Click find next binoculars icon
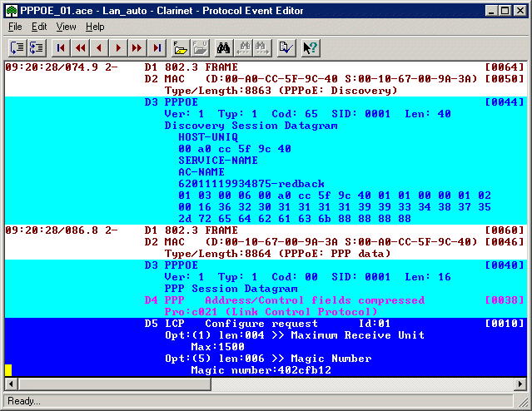This screenshot has height=411, width=532. [262, 47]
